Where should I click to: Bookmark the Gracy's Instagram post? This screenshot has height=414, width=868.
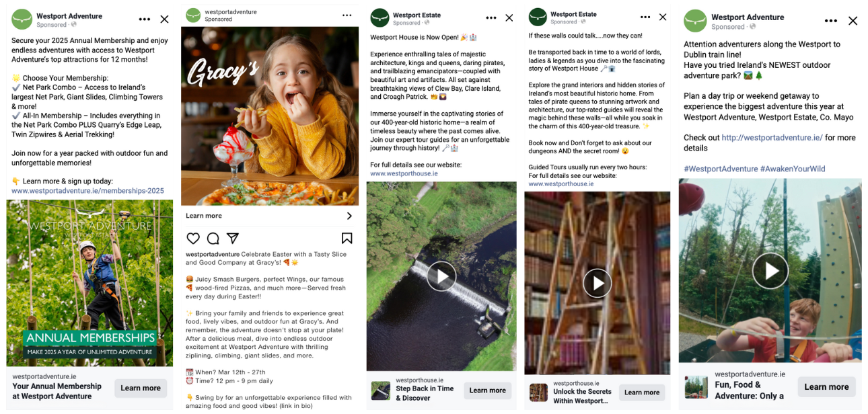click(x=347, y=239)
